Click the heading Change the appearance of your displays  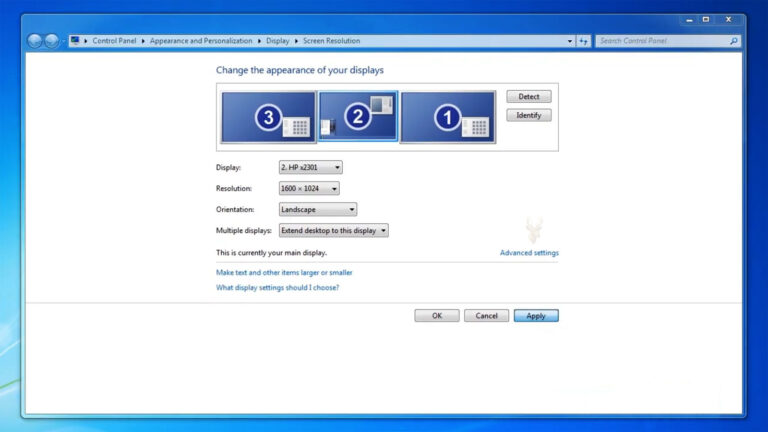[300, 70]
